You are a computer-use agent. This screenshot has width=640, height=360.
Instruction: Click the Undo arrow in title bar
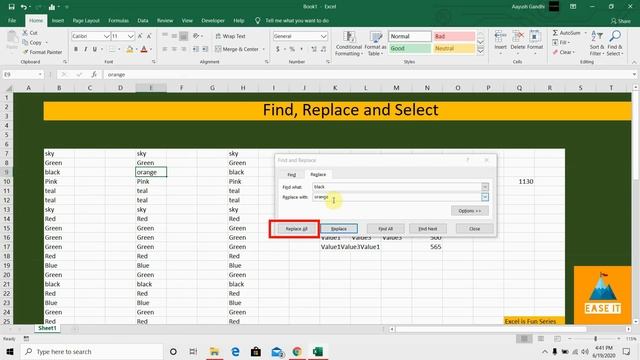[24, 7]
